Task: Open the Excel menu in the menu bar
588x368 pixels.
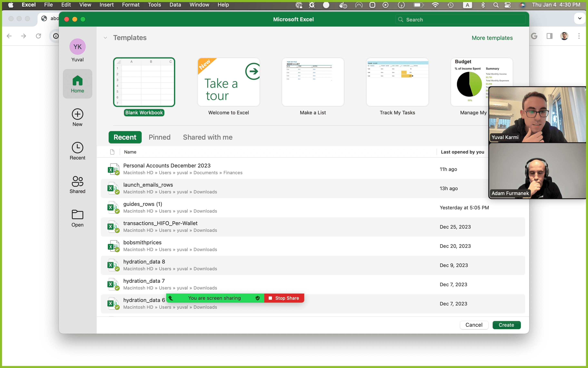Action: pyautogui.click(x=29, y=5)
